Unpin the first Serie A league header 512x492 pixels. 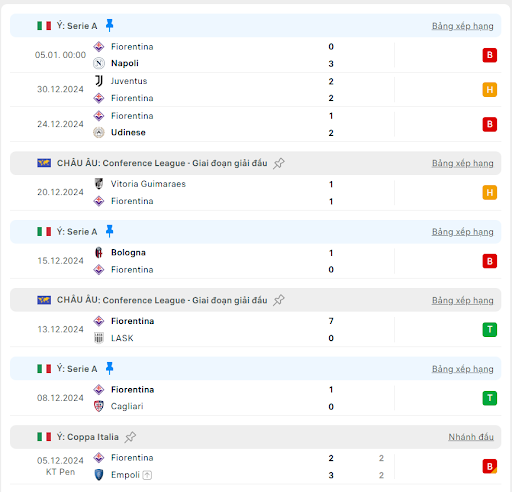point(109,25)
